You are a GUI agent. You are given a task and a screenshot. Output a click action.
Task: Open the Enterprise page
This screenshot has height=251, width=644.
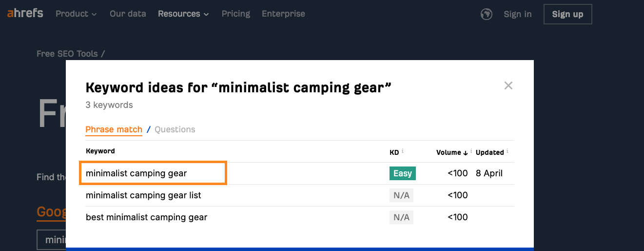pyautogui.click(x=283, y=14)
